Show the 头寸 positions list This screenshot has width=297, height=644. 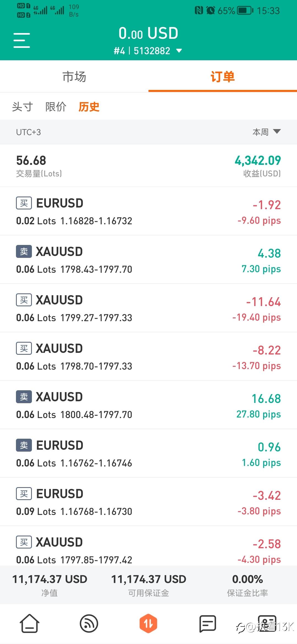(x=23, y=107)
